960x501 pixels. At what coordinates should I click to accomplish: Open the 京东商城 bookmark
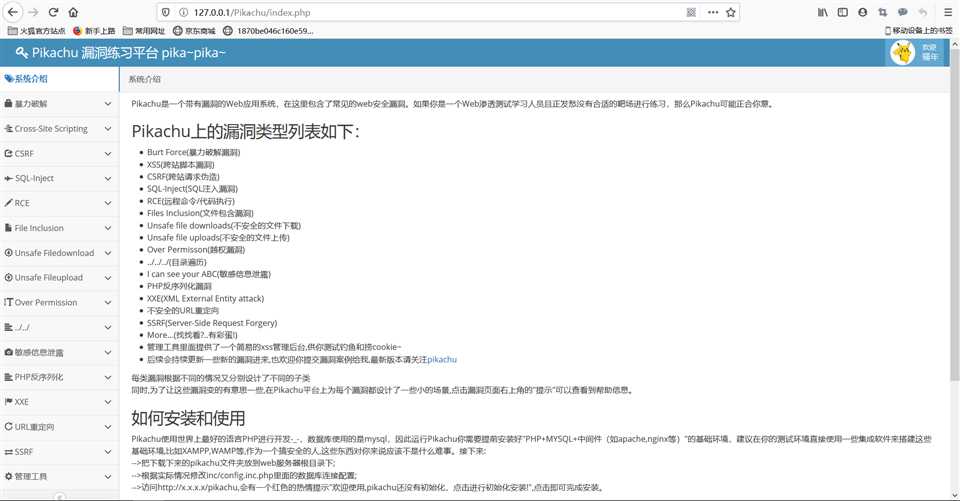point(194,31)
